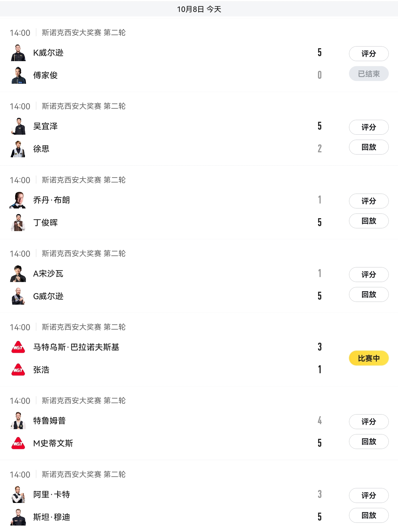Rate the A宋沙瓦 vs G威尔逊 match
Screen dimensions: 398x532
[368, 275]
